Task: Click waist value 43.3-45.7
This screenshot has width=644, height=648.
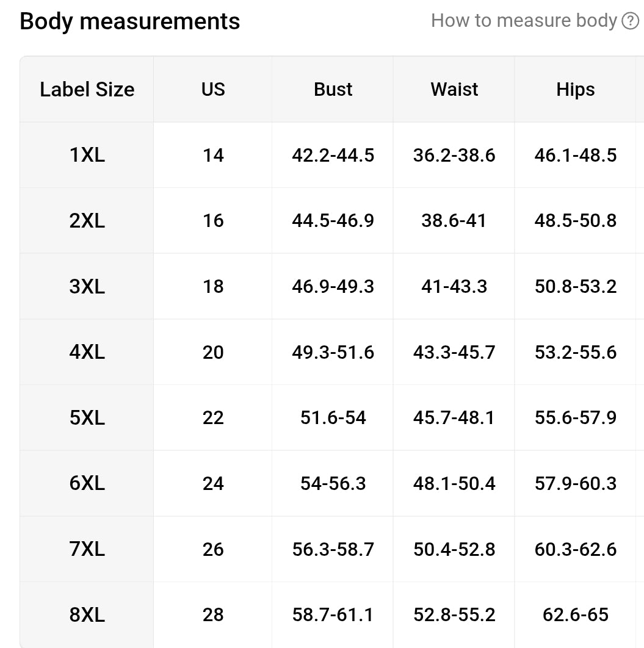Action: pos(454,353)
